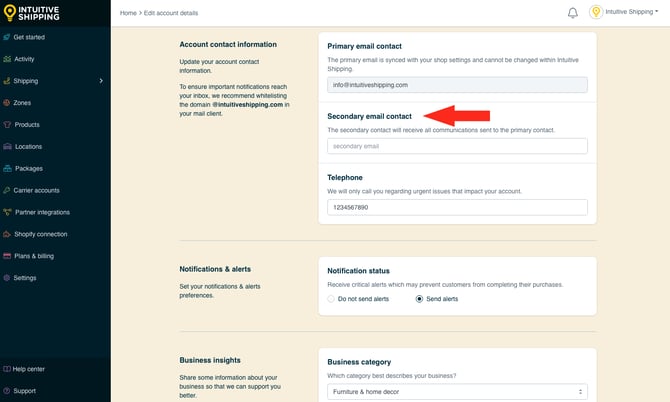670x402 pixels.
Task: Open Locations in sidebar
Action: 28,146
